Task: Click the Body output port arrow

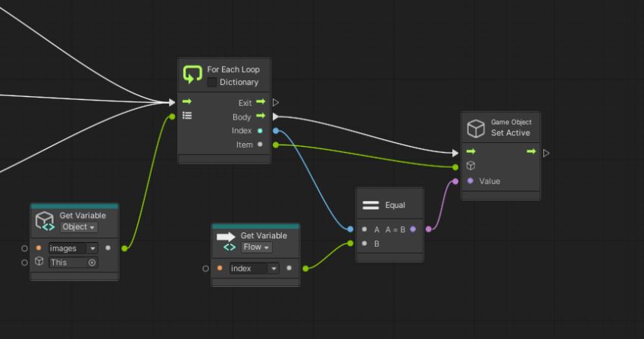Action: click(261, 116)
